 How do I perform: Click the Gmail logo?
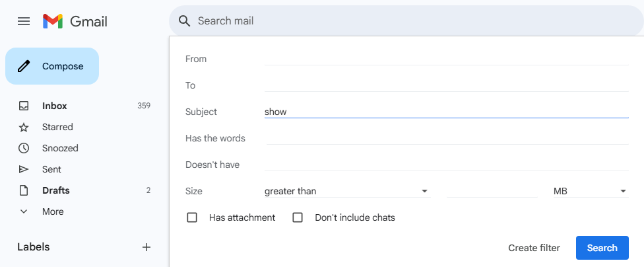[75, 21]
